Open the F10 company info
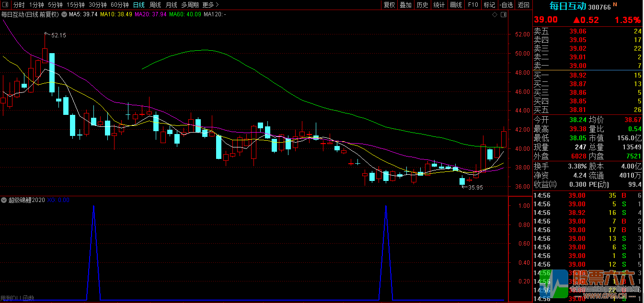The width and height of the screenshot is (644, 303). tap(473, 5)
